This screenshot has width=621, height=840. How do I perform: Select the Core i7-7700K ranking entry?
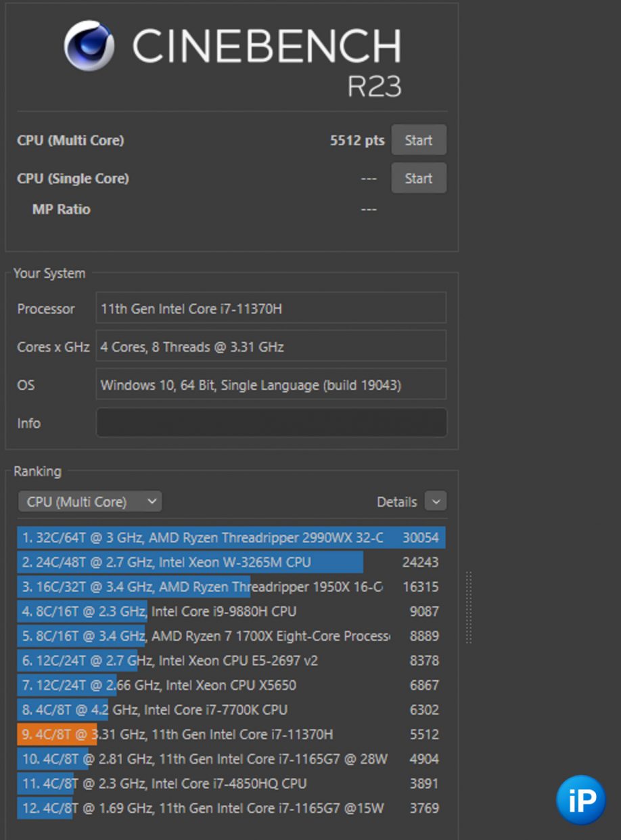click(230, 709)
